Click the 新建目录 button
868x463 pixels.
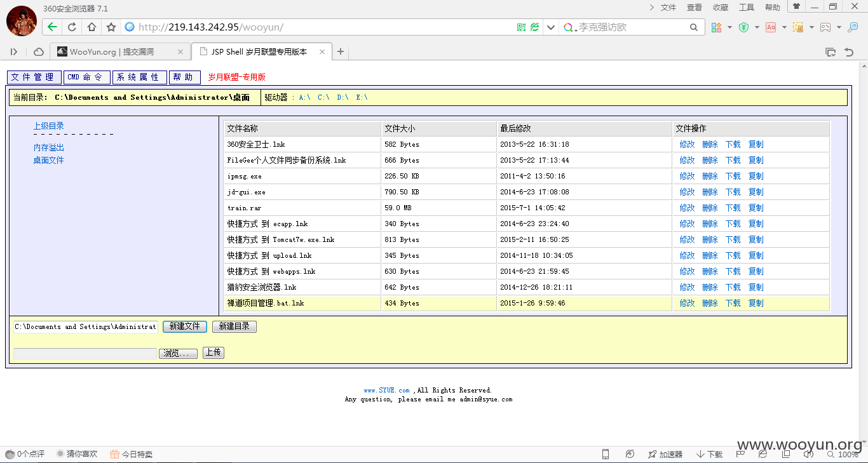(234, 326)
